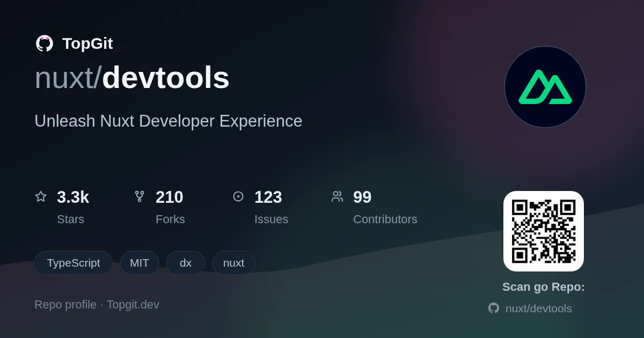Click the description 'Unleash Nuxt Developer Experience'
This screenshot has width=644, height=338.
coord(169,121)
